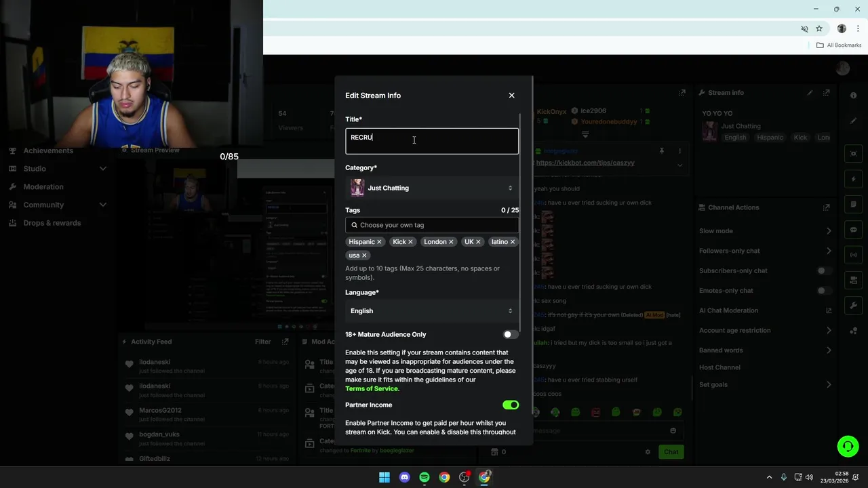Show hidden system tray icons
Viewport: 868px width, 488px height.
tap(769, 477)
